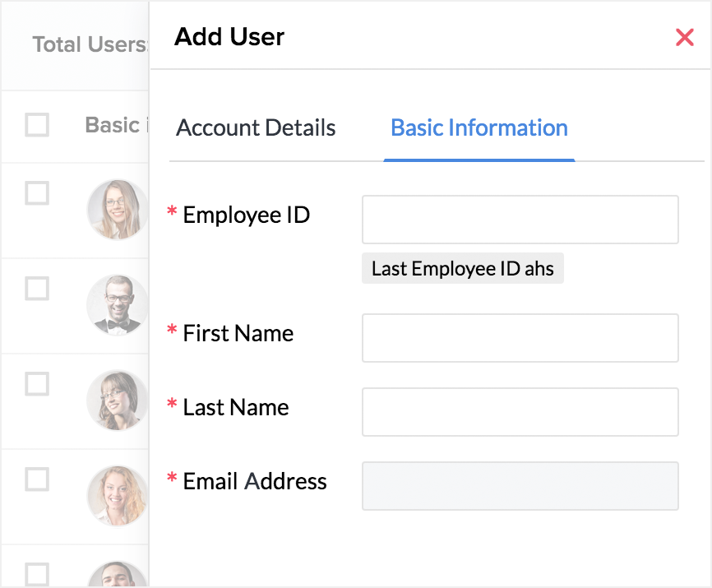Open the first user's avatar in the list

click(118, 210)
